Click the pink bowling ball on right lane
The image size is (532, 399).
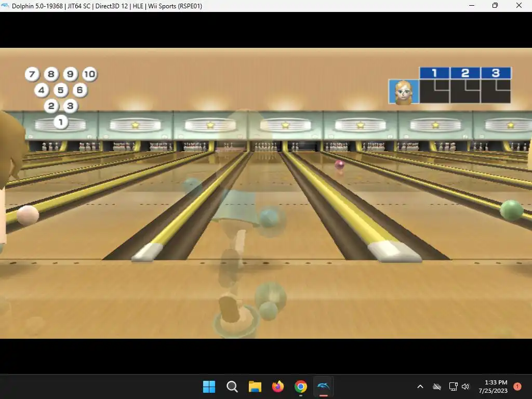point(340,165)
